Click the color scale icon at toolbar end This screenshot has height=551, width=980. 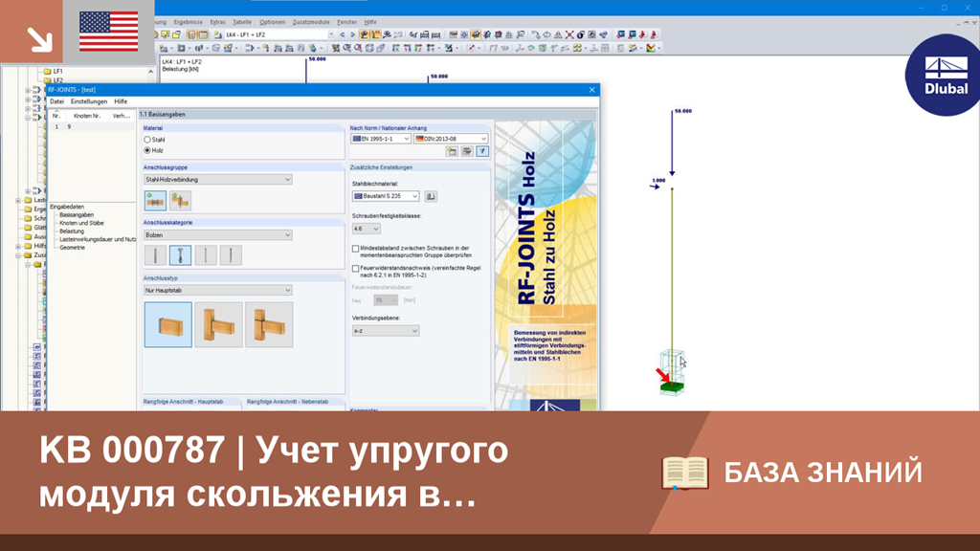[651, 48]
